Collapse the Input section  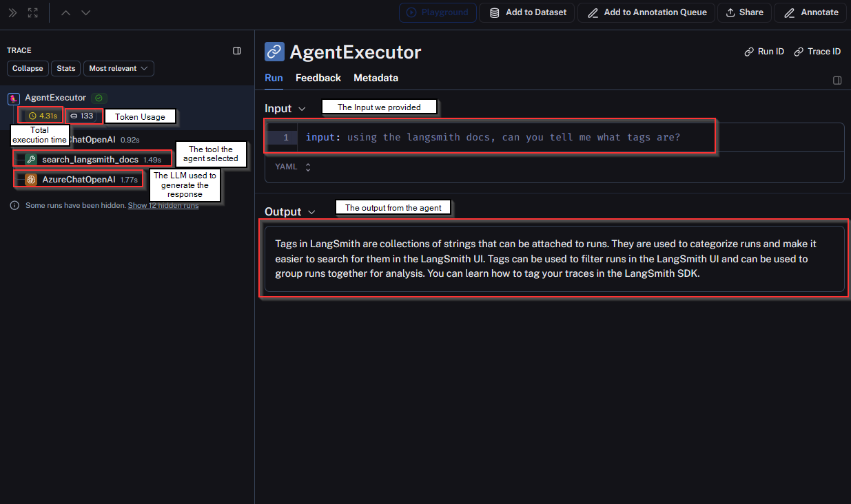point(302,109)
